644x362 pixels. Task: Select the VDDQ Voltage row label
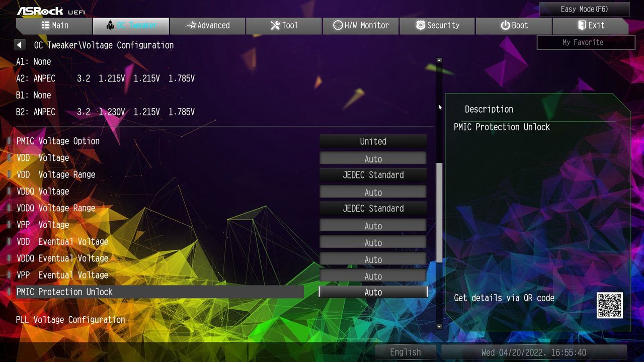[43, 191]
